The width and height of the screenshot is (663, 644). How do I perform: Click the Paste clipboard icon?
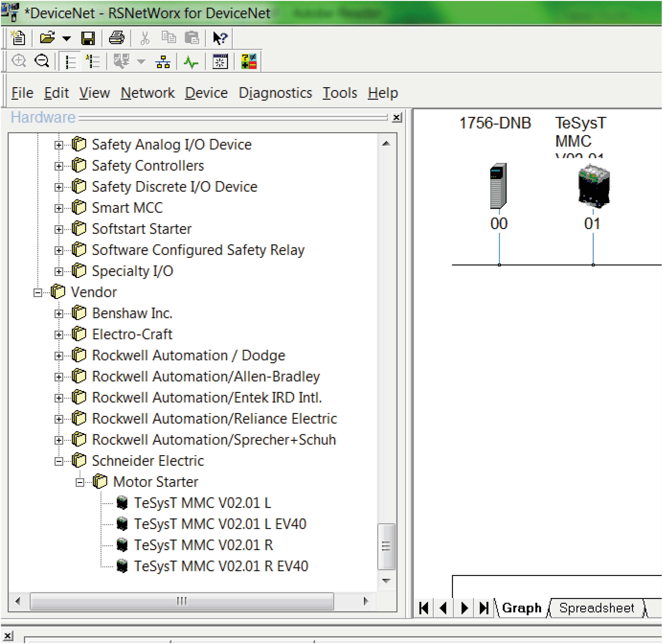pos(192,38)
